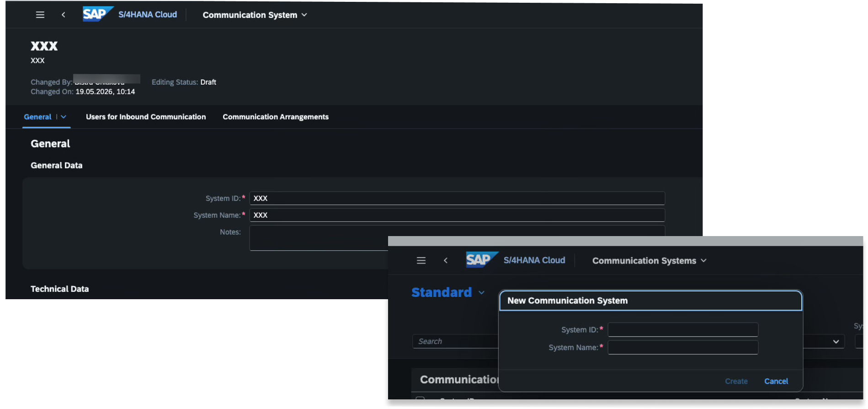Click Changed On date 19.05.2026, 10:14
Screen dimensions: 868x409
point(105,91)
